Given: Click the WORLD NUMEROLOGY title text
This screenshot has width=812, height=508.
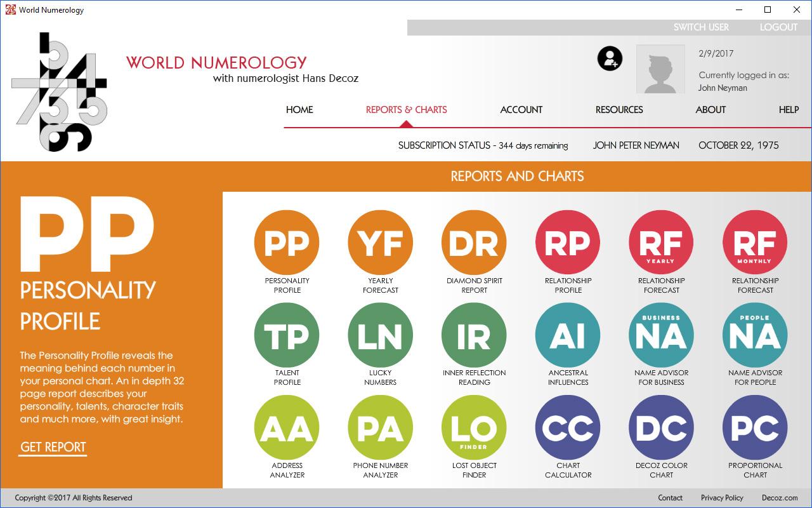Looking at the screenshot, I should point(216,63).
